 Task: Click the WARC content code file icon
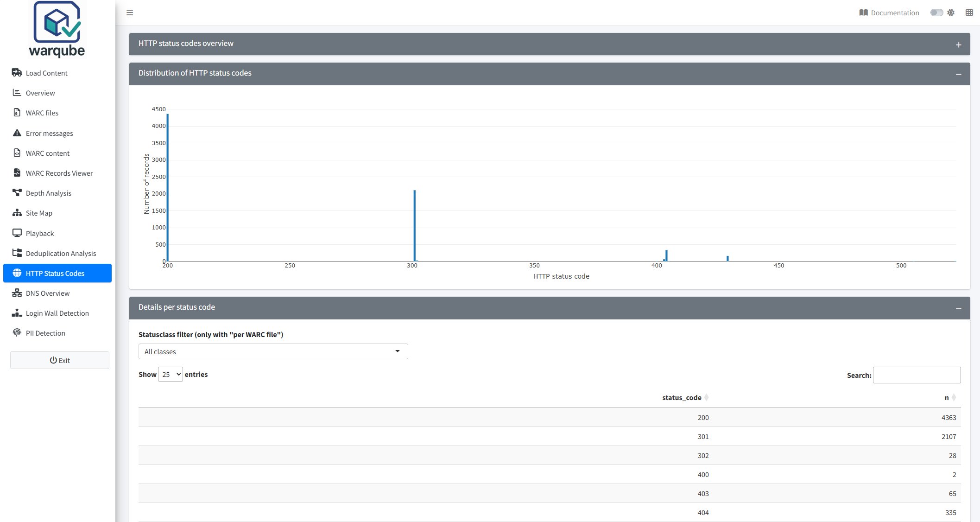17,153
